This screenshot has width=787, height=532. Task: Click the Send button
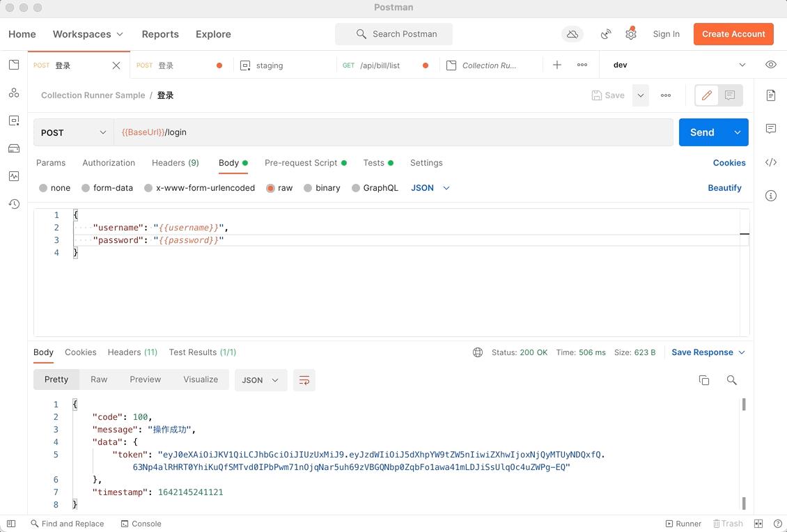[x=702, y=132]
